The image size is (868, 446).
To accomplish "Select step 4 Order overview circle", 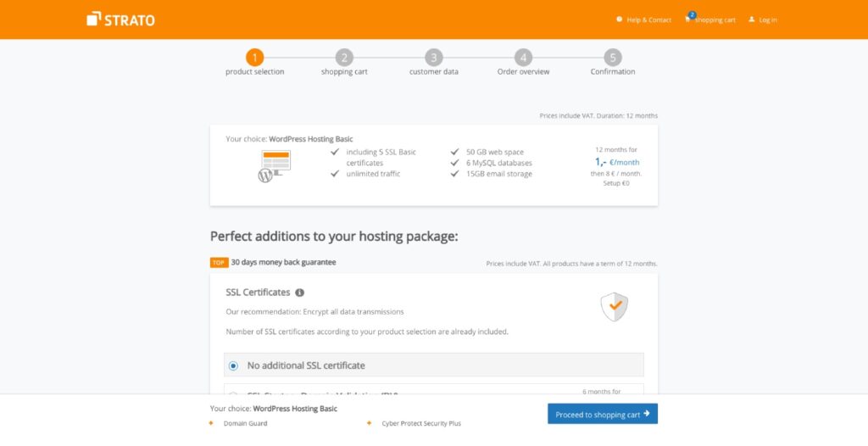I will (523, 58).
